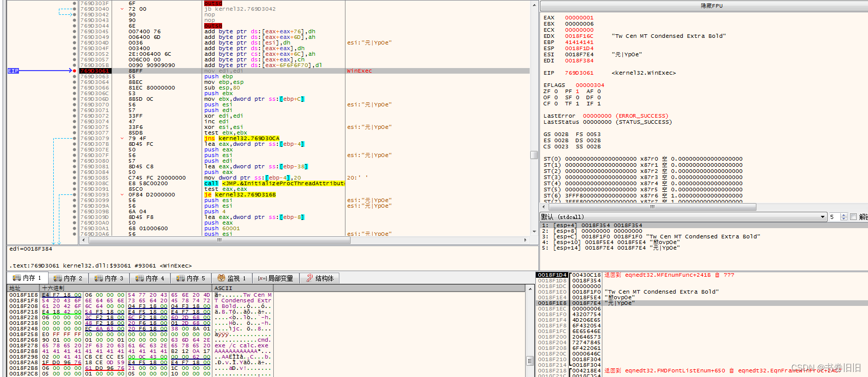This screenshot has width=868, height=377.
Task: Click the 地址 column header in dump
Action: (24, 289)
